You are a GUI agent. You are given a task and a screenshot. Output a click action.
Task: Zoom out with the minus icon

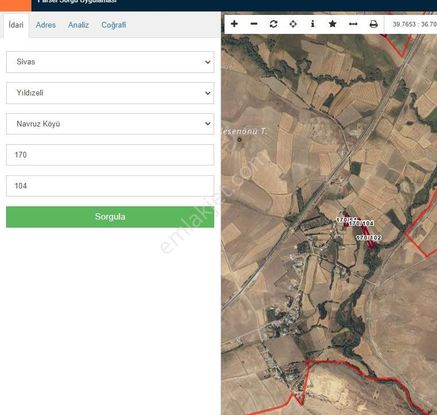coord(254,24)
